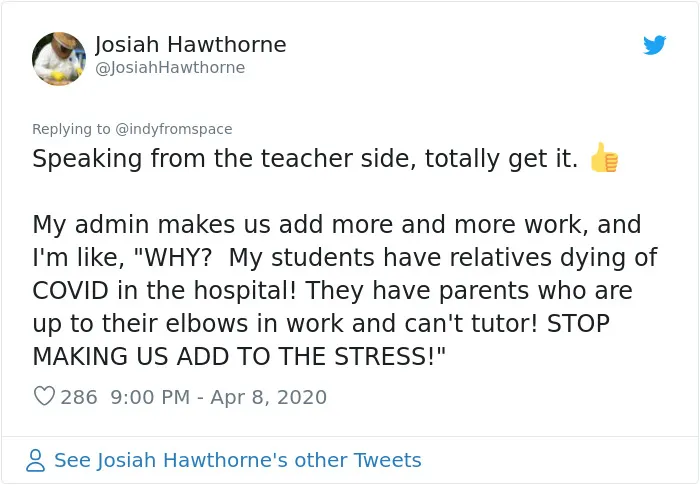
Task: Click the 286 likes count
Action: (79, 397)
